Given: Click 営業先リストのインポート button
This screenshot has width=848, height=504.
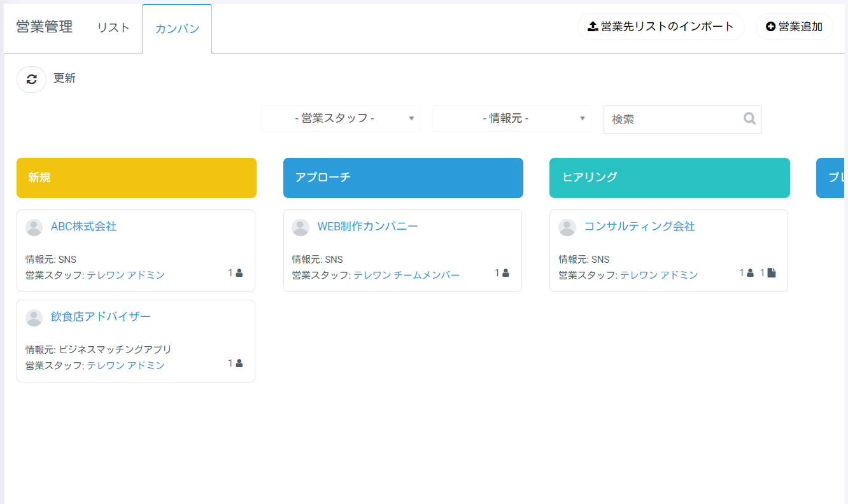Looking at the screenshot, I should tap(661, 27).
